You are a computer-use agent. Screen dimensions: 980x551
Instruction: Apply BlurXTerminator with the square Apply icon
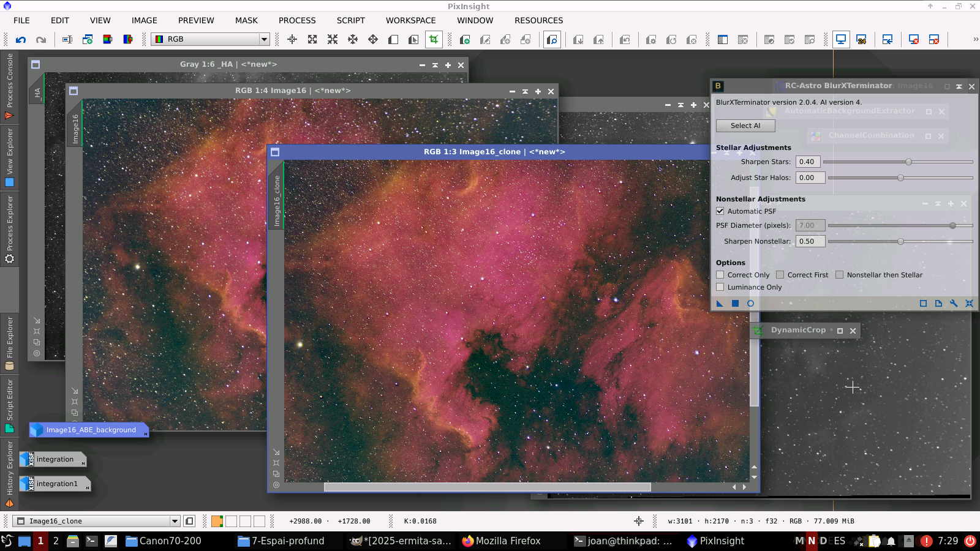(x=735, y=304)
